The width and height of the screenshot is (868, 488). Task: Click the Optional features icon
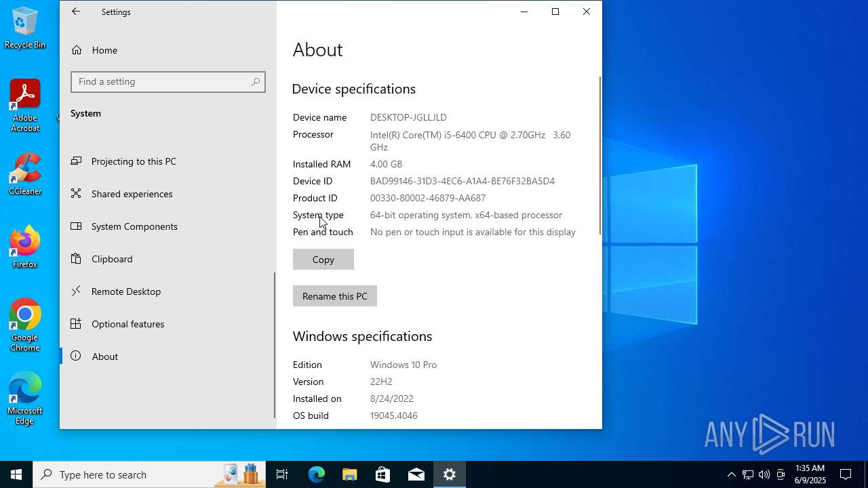77,324
